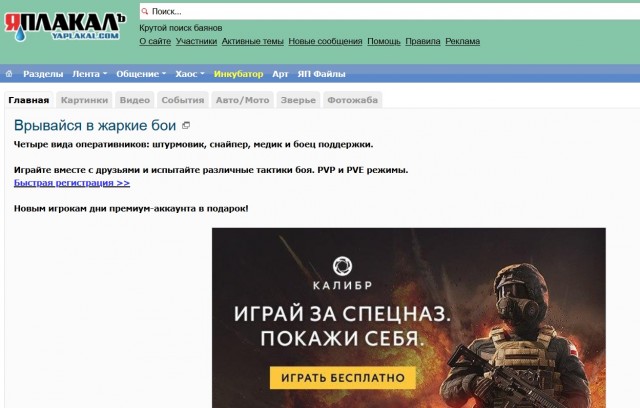
Task: Open Разделы in navigation bar
Action: pyautogui.click(x=43, y=74)
